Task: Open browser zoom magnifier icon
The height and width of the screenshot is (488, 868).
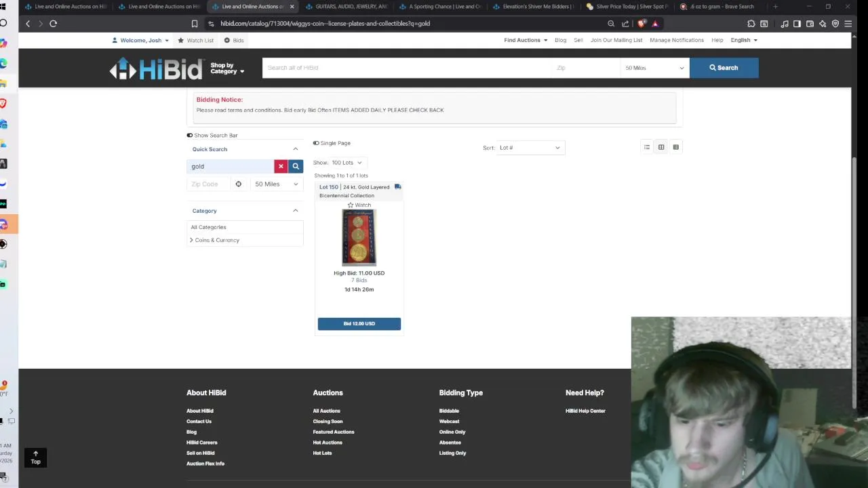Action: click(x=611, y=24)
